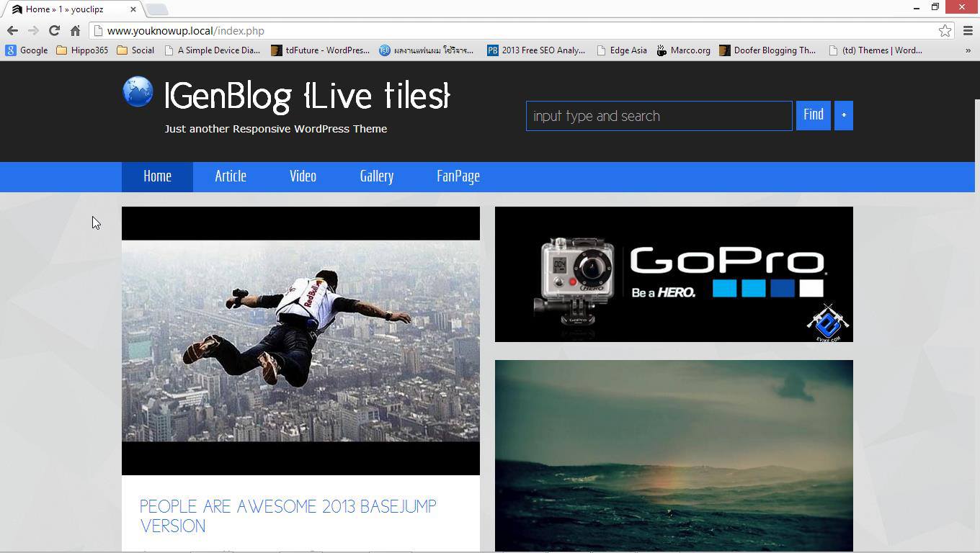Screen dimensions: 980x553
Task: Select the Home navigation item
Action: 157,176
